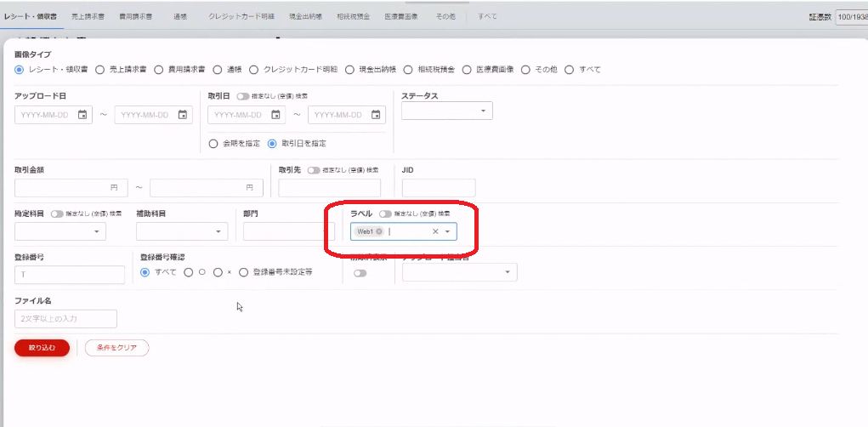Toggle the 取引先 blank-search switch

[314, 170]
